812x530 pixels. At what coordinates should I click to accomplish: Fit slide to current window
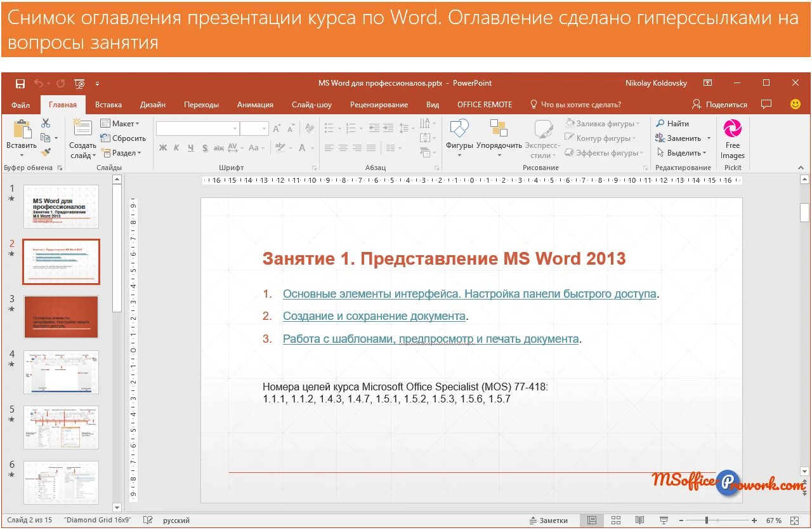coord(795,520)
